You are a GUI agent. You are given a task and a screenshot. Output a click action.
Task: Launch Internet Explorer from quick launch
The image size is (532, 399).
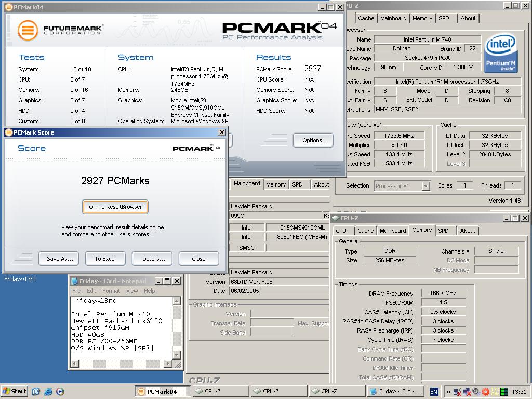[x=48, y=392]
